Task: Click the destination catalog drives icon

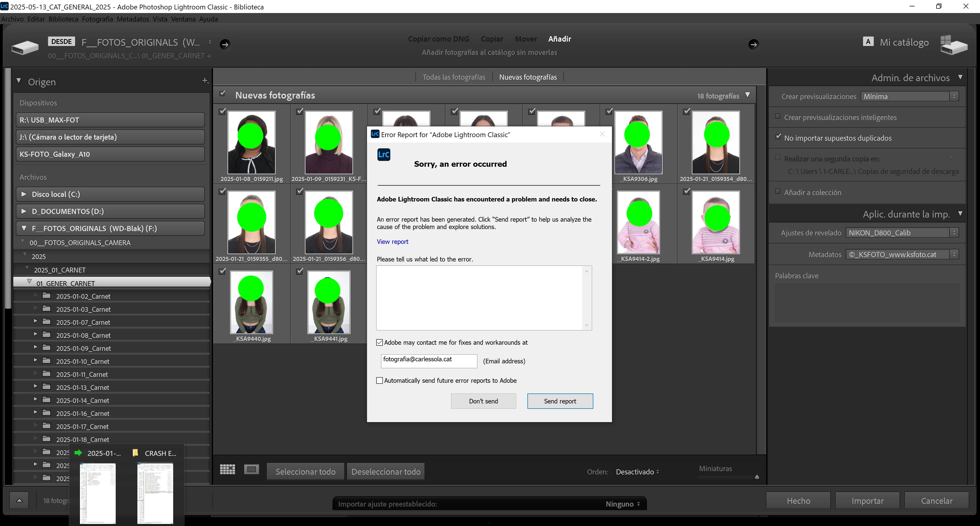Action: click(953, 46)
